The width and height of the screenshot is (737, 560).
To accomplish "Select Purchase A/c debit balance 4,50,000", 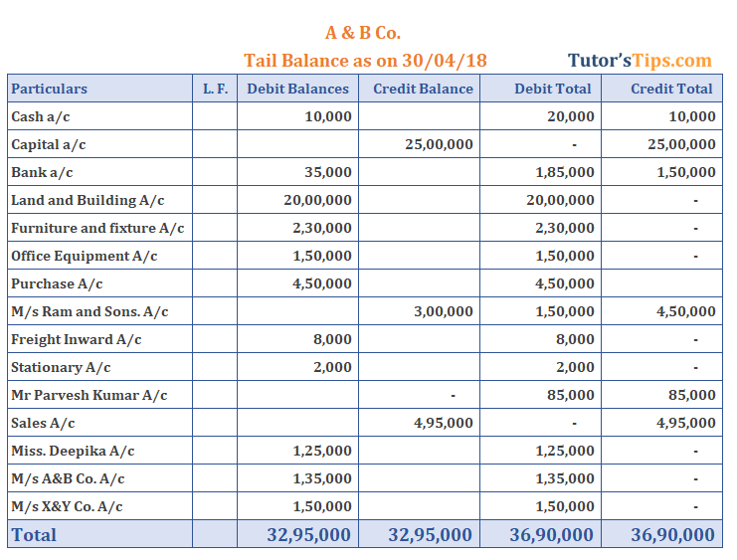I will pos(322,284).
